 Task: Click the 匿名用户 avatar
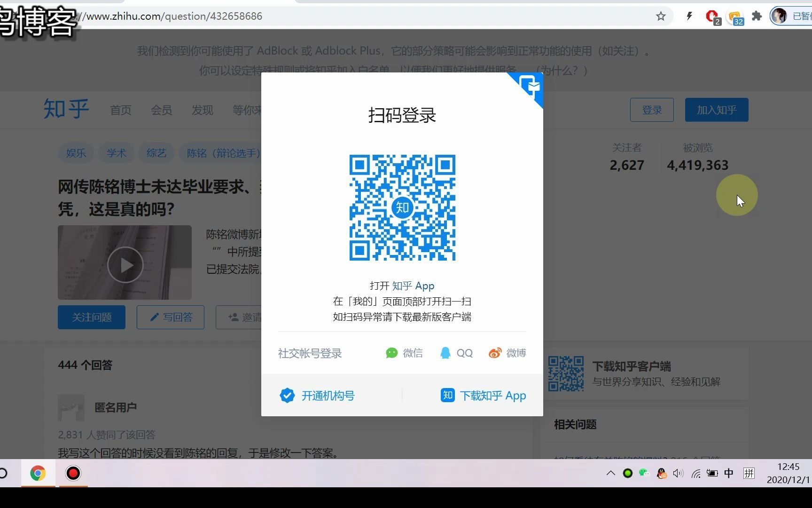coord(71,407)
